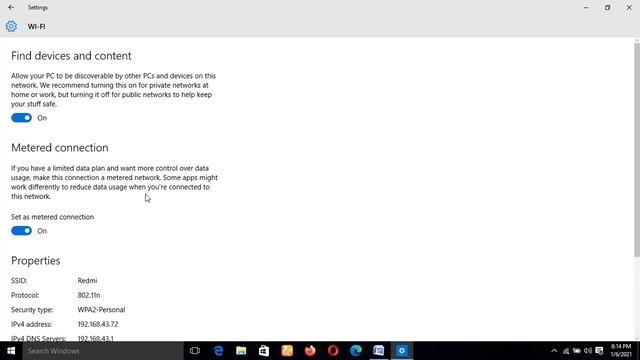Click the Wi-Fi settings gear icon
640x360 pixels.
click(x=11, y=27)
